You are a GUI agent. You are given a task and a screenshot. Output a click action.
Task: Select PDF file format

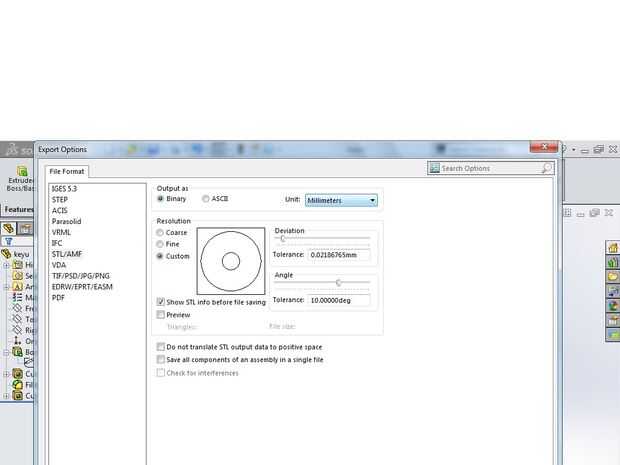58,298
